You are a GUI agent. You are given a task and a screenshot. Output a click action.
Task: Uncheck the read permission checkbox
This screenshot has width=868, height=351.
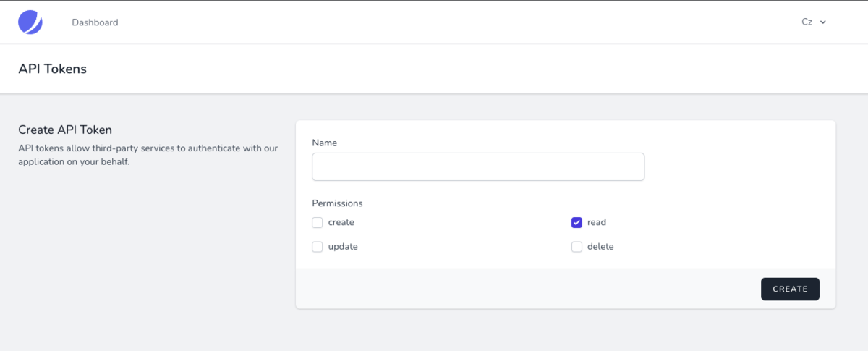[x=576, y=223]
